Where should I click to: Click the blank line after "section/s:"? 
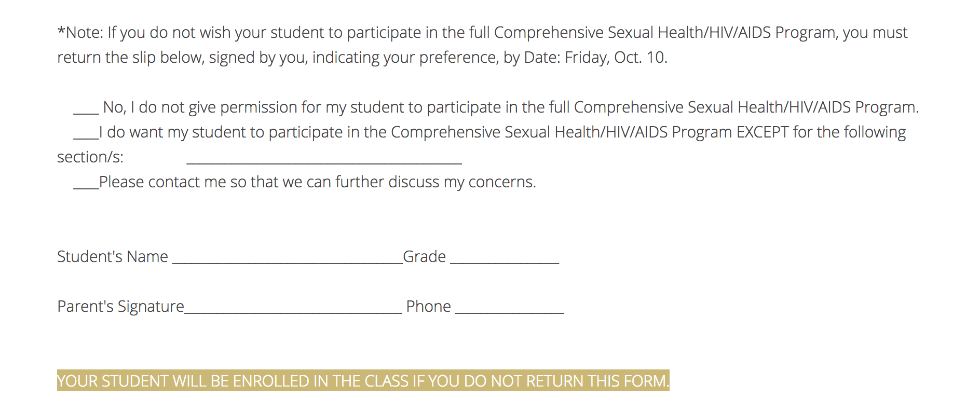[324, 162]
